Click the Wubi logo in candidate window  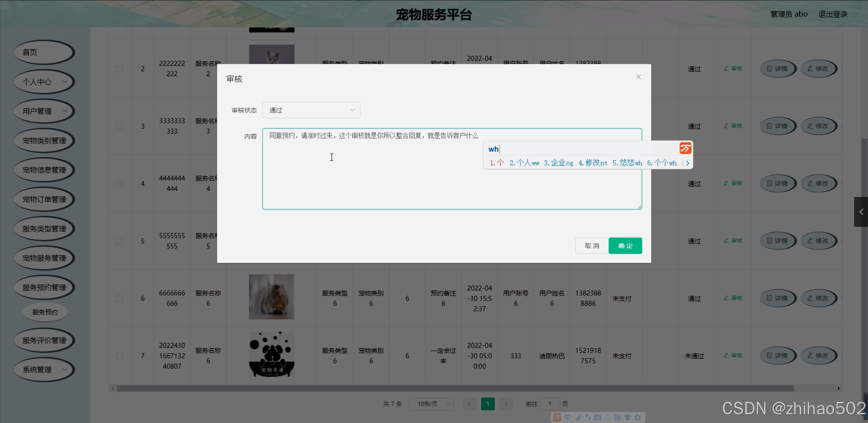tap(685, 148)
